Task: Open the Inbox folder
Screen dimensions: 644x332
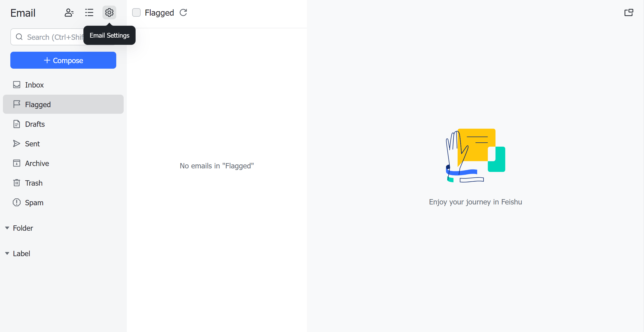Action: [35, 84]
